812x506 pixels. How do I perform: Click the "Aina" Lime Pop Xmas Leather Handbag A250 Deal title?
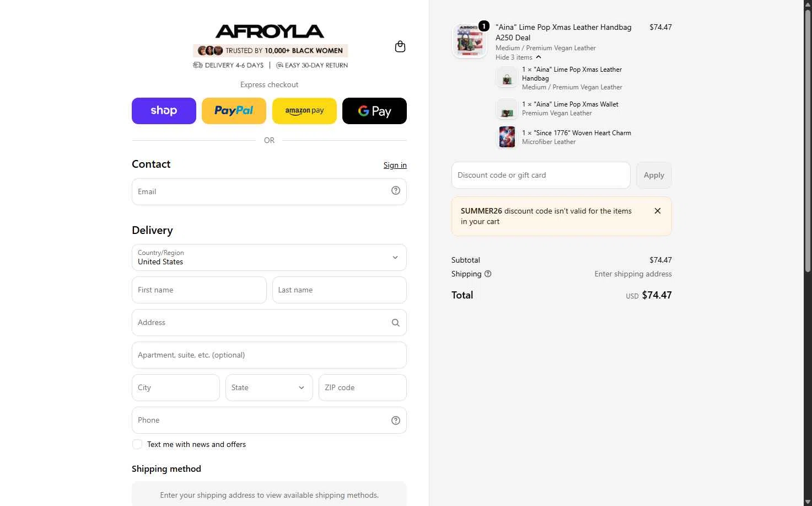click(563, 33)
